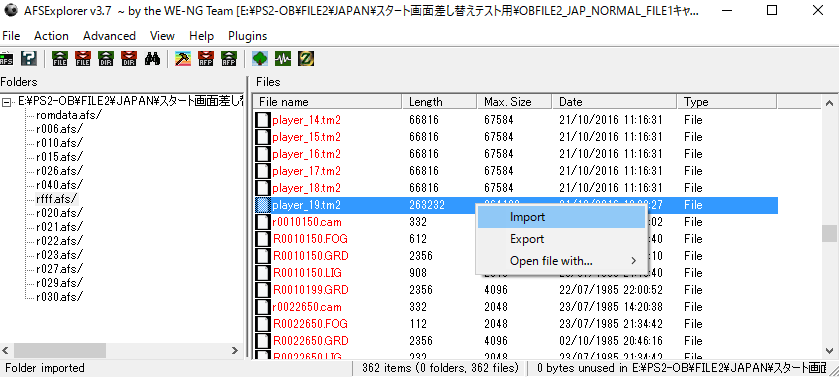Select r006.afs/ in folder tree
Image resolution: width=839 pixels, height=377 pixels.
[x=59, y=129]
